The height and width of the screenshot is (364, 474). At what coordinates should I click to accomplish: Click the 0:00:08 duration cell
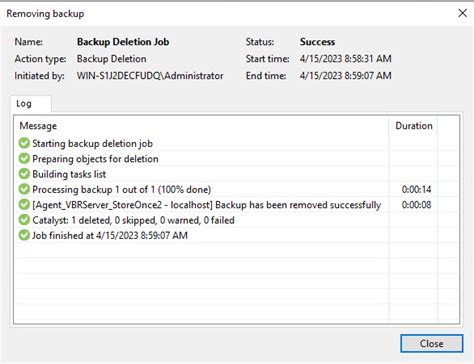pyautogui.click(x=416, y=205)
